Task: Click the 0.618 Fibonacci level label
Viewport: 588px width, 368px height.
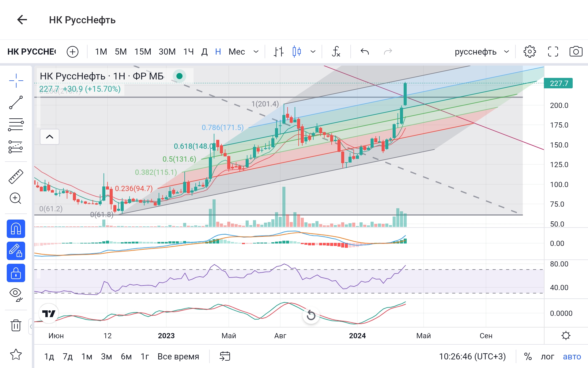Action: [x=193, y=146]
